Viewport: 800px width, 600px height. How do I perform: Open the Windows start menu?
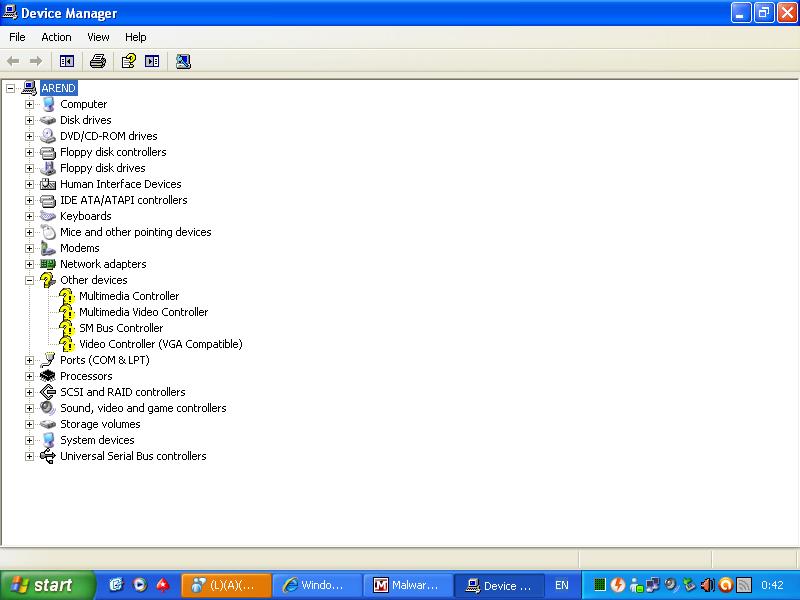tap(47, 585)
